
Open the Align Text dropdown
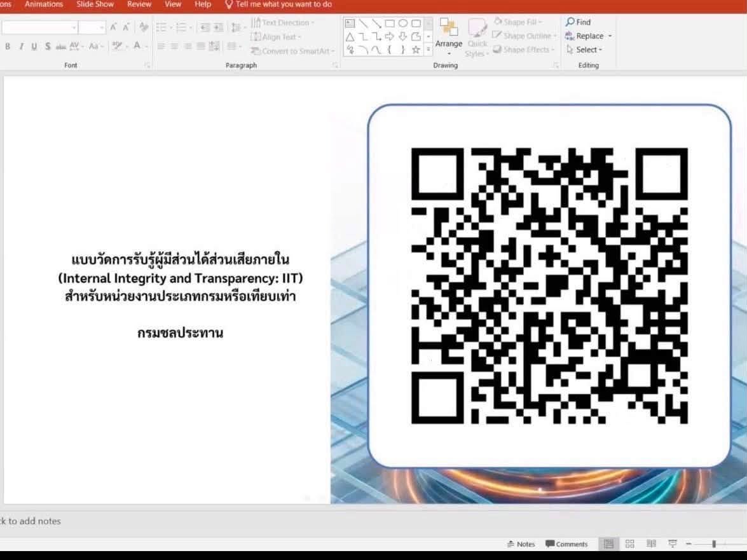tap(276, 37)
